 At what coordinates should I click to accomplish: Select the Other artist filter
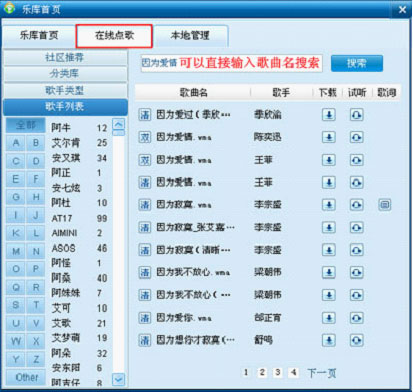coord(26,378)
